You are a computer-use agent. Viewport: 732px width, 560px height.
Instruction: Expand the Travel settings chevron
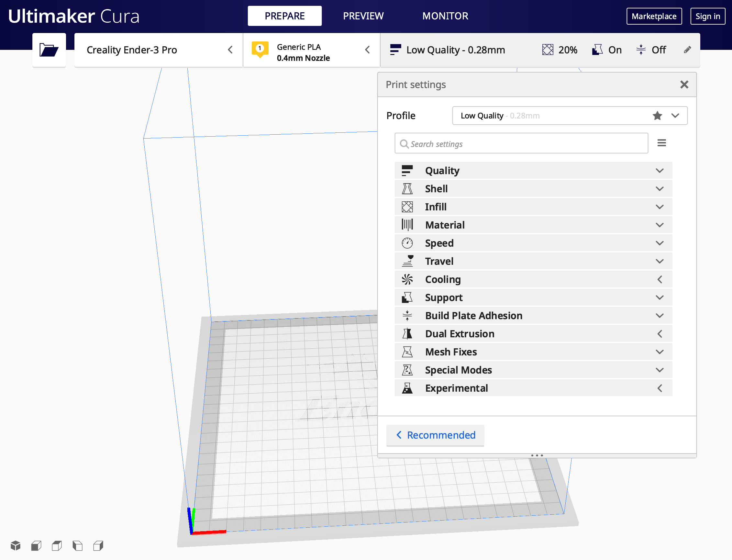[660, 261]
